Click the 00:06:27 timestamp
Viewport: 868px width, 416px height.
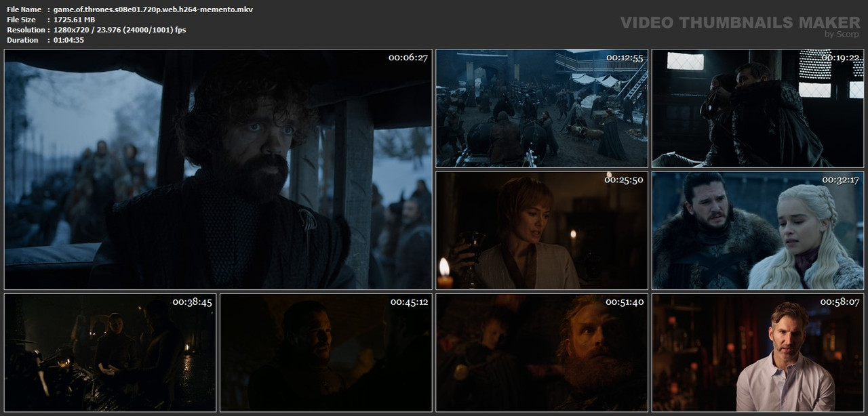pos(408,58)
